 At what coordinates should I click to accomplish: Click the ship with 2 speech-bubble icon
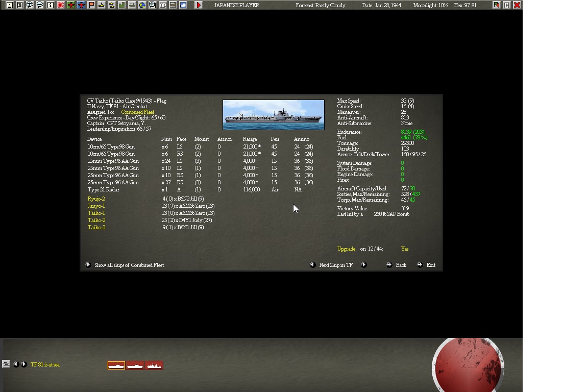(30, 5)
